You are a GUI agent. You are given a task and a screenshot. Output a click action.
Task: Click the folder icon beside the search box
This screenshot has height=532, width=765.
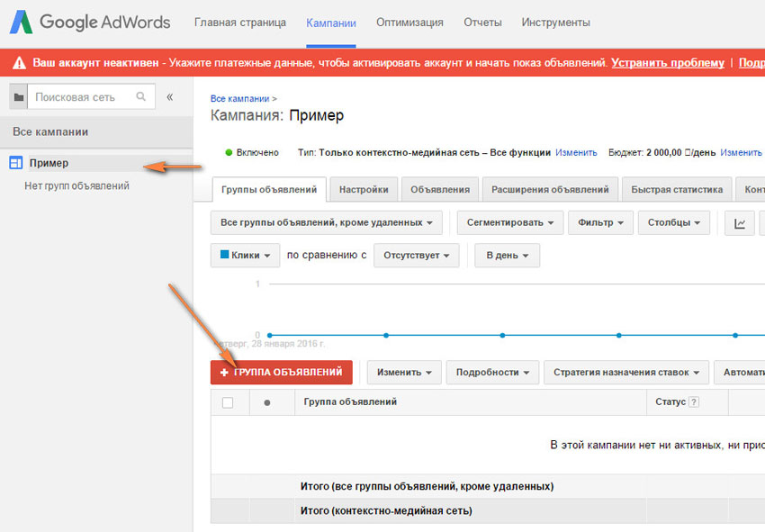[19, 97]
